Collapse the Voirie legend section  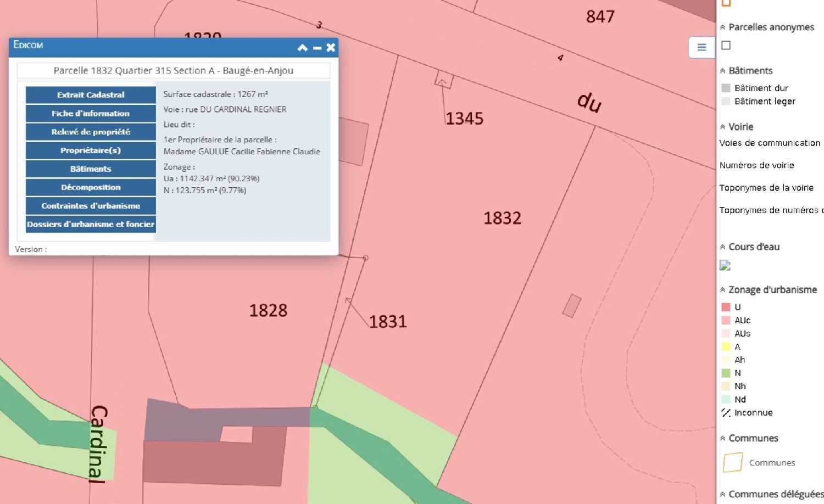[723, 127]
